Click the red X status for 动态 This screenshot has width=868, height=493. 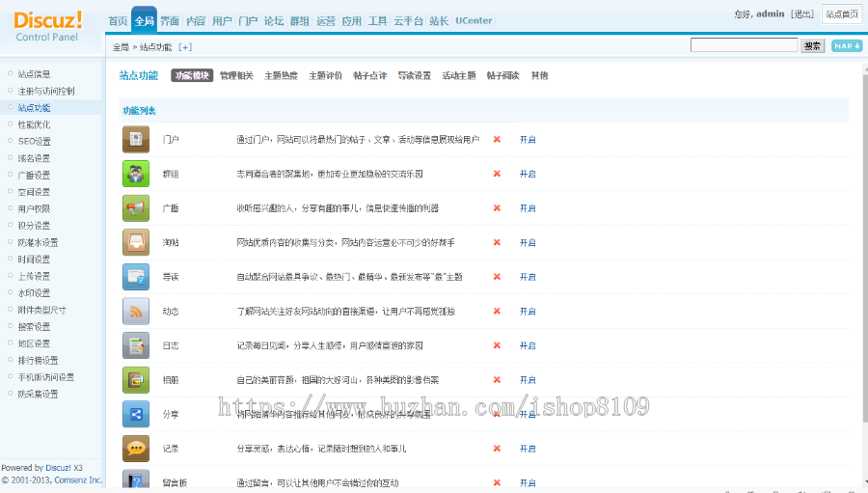pos(497,312)
